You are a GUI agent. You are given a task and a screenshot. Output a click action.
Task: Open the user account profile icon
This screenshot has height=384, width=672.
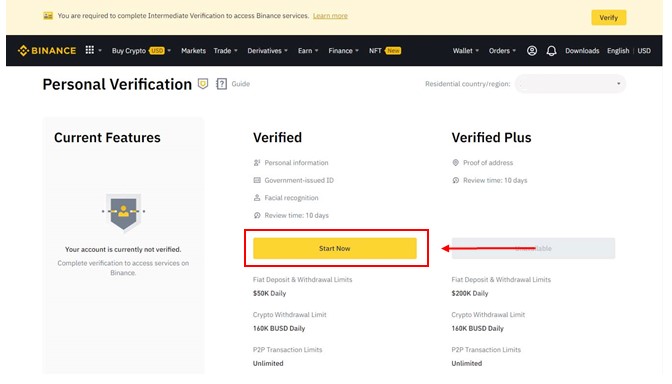[x=532, y=51]
